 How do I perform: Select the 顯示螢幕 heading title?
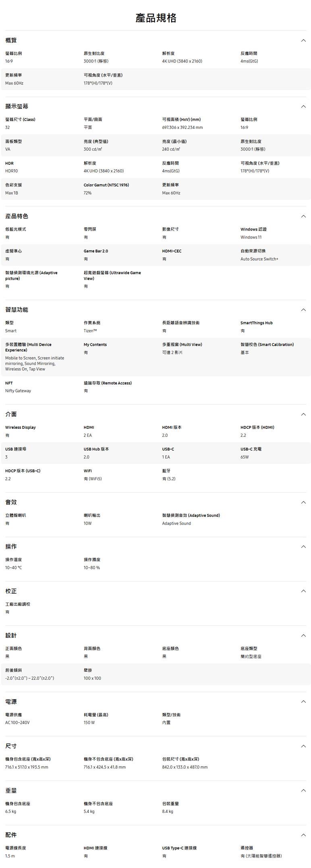coord(17,107)
